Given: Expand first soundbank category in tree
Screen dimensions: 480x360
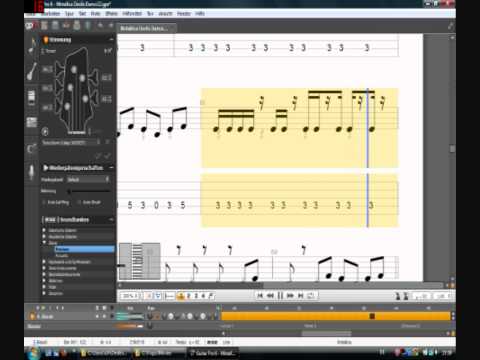Looking at the screenshot, I should coord(44,230).
